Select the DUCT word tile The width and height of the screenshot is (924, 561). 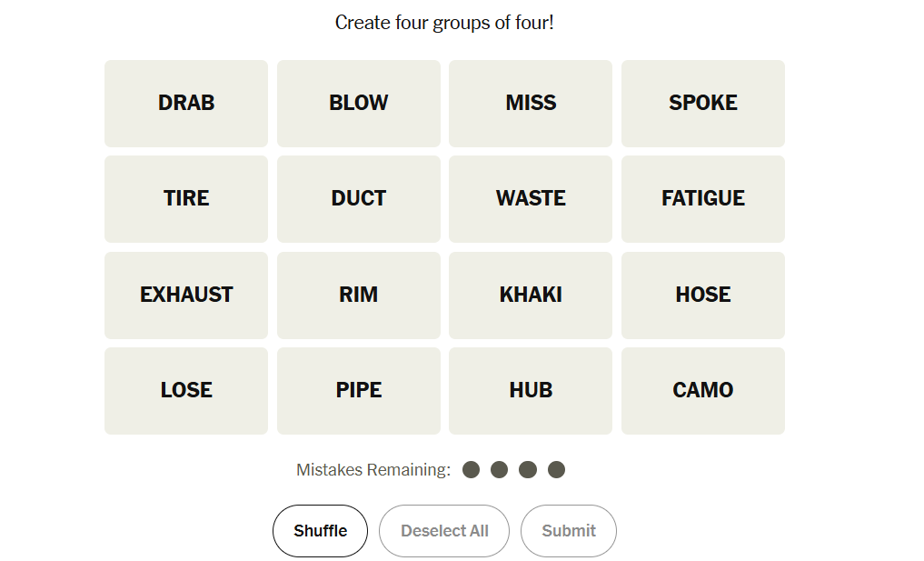tap(358, 199)
